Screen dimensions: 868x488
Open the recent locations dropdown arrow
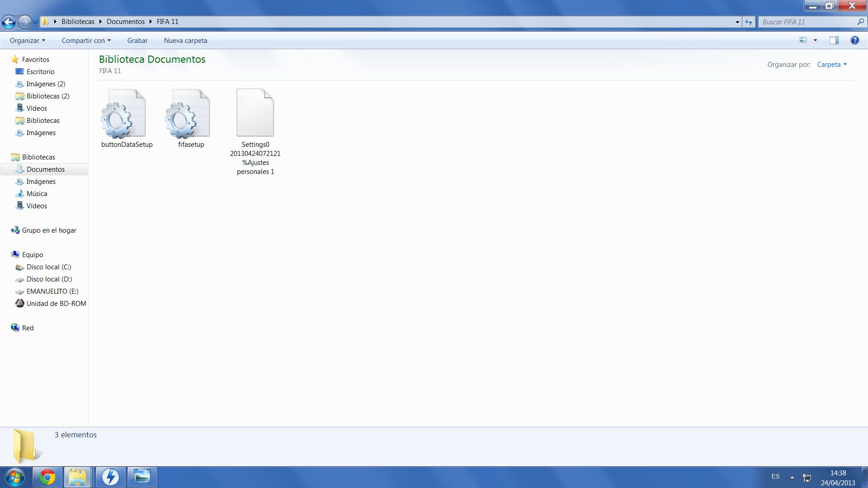tap(35, 22)
